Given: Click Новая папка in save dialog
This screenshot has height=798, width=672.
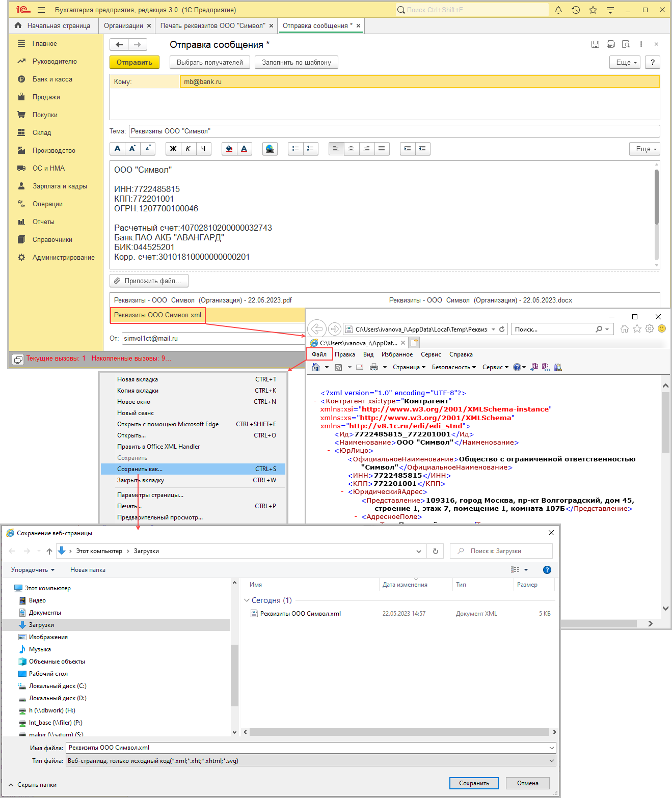Looking at the screenshot, I should (88, 570).
